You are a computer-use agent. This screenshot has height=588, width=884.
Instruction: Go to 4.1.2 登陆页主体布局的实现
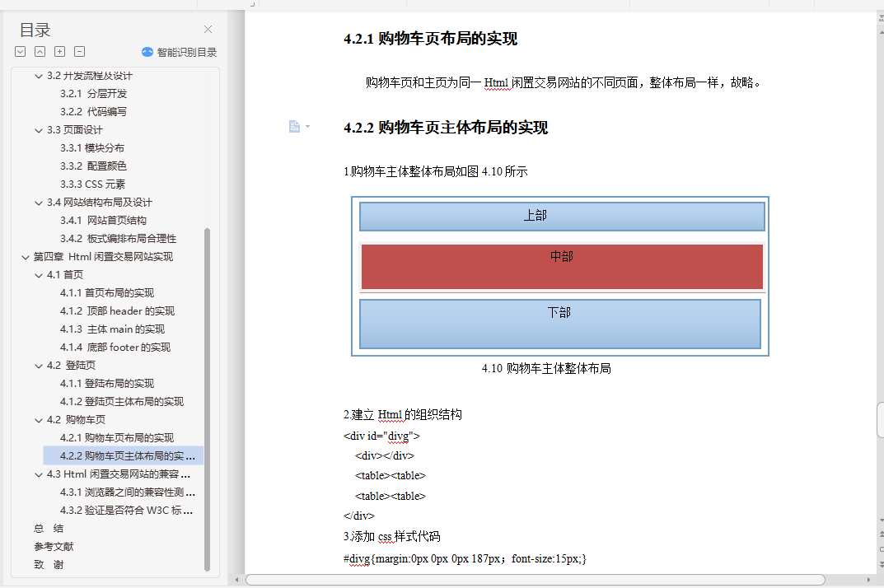(122, 401)
